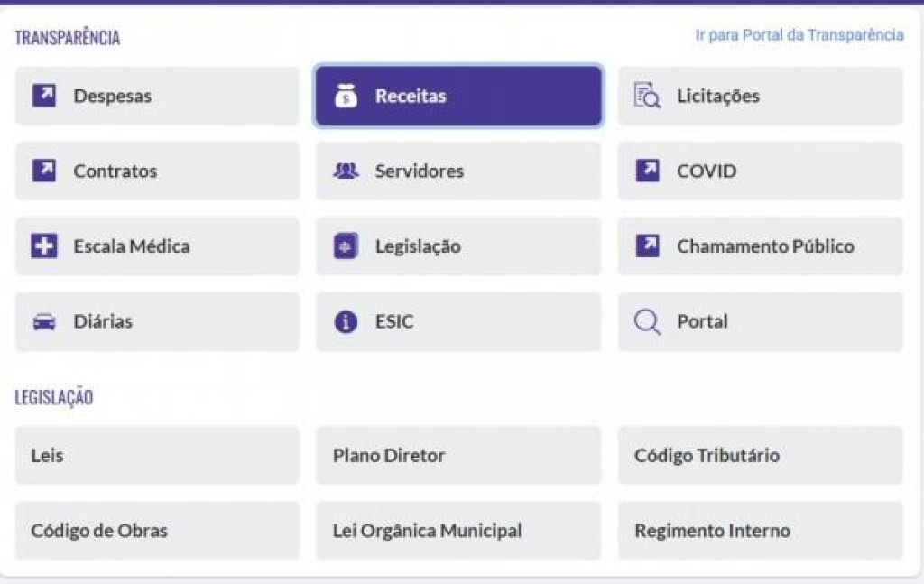Click the info icon beside ESIC
924x584 pixels.
coord(346,322)
